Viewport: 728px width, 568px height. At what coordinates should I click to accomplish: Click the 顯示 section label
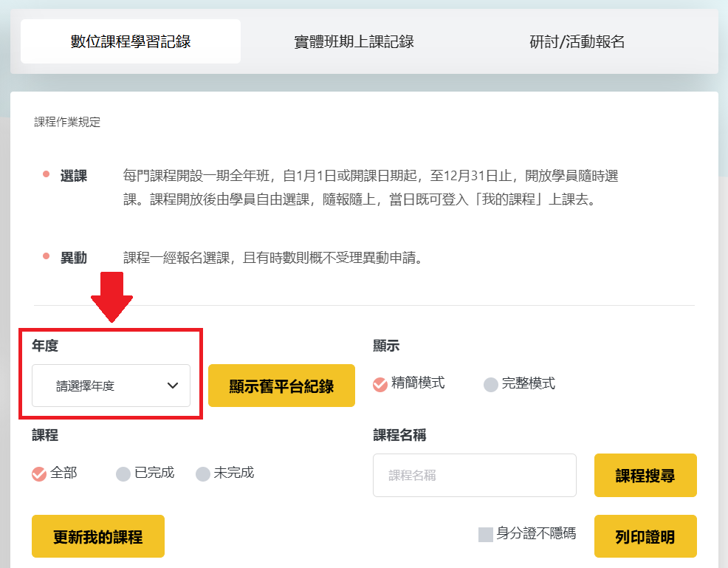pyautogui.click(x=386, y=346)
